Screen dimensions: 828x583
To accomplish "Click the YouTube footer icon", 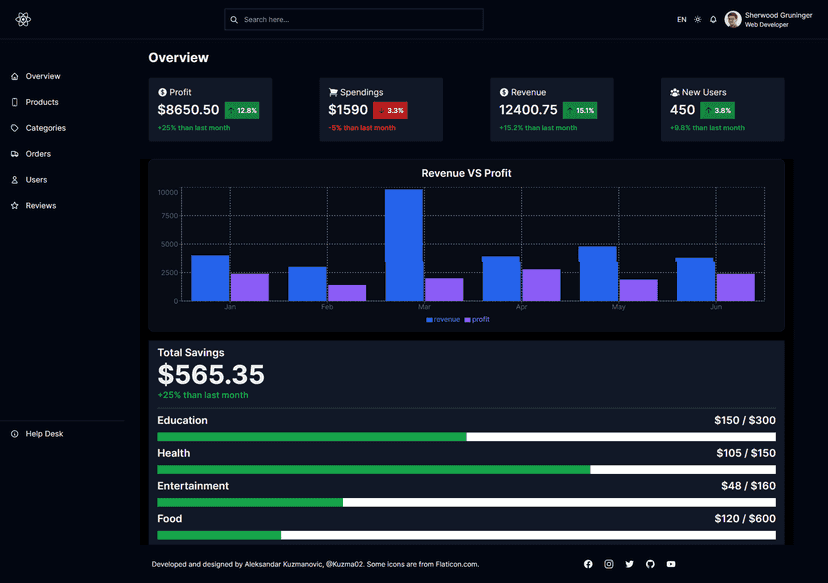I will [671, 564].
